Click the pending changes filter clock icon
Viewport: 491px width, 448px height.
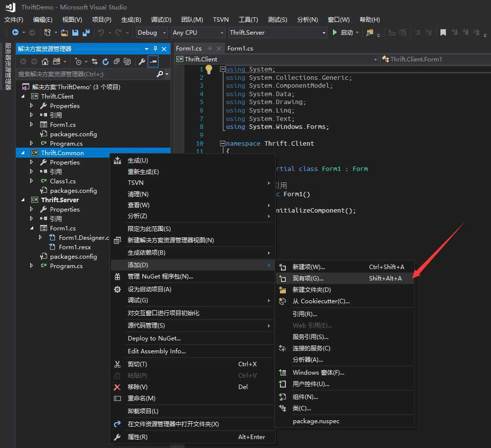78,61
